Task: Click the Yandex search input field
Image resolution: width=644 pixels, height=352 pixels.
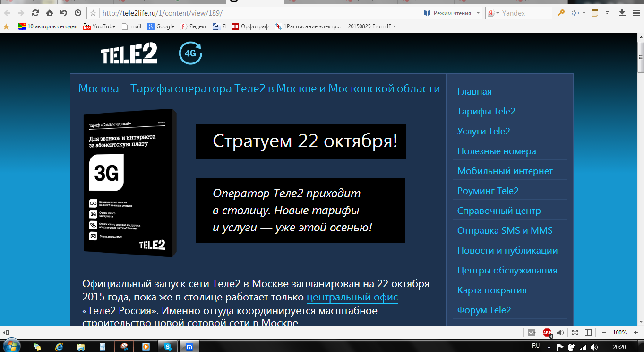Action: click(525, 13)
